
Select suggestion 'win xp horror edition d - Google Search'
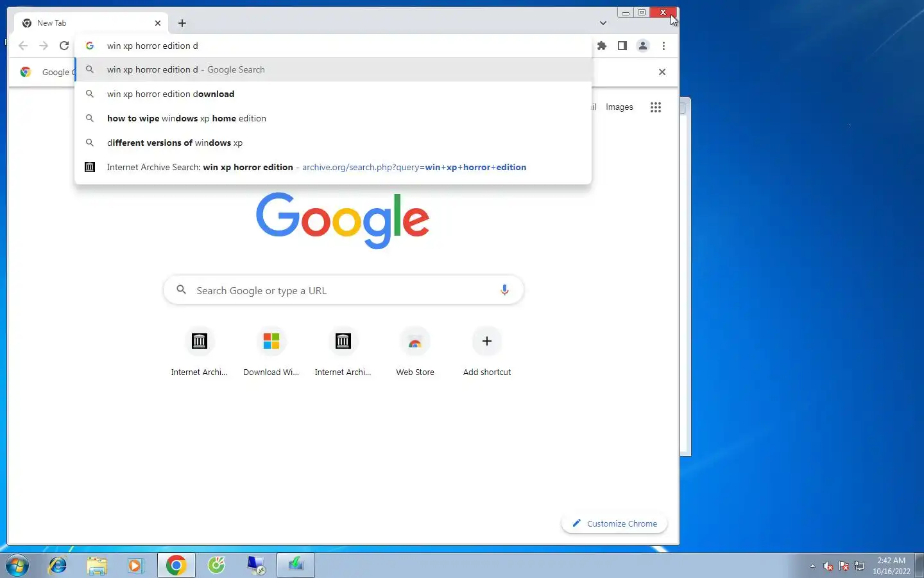point(333,69)
